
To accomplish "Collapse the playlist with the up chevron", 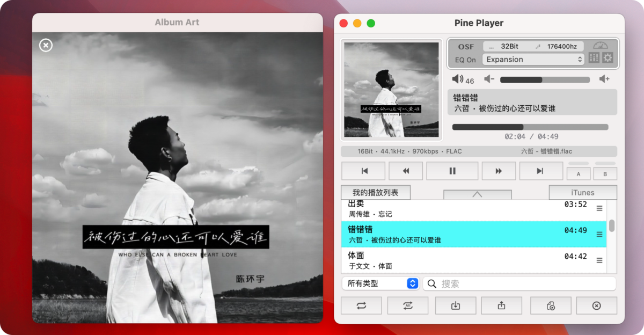I will click(478, 194).
